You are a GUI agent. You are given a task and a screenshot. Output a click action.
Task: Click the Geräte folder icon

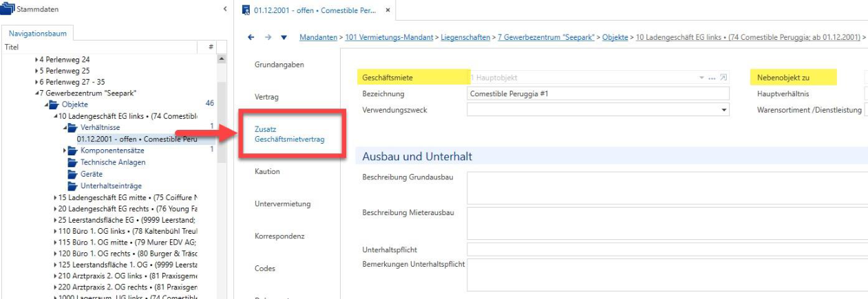pos(73,174)
